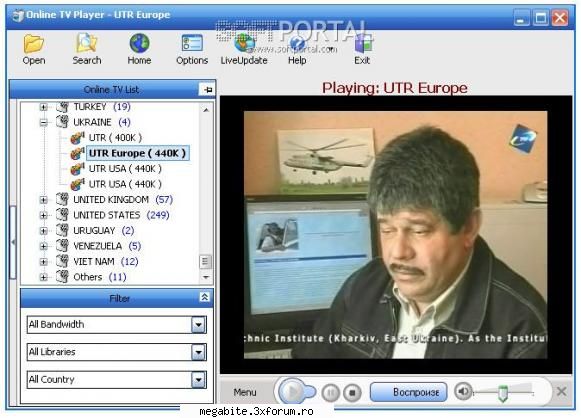Click the TV list scroll down arrow
Viewport: 581px width, 418px height.
click(x=206, y=277)
